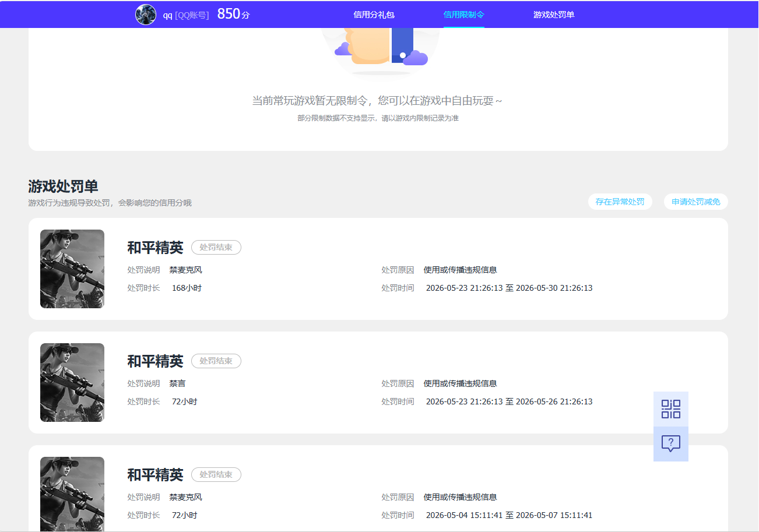The height and width of the screenshot is (532, 759).
Task: Click date range 2026-05-23 至 2026-05-26
Action: click(x=509, y=401)
